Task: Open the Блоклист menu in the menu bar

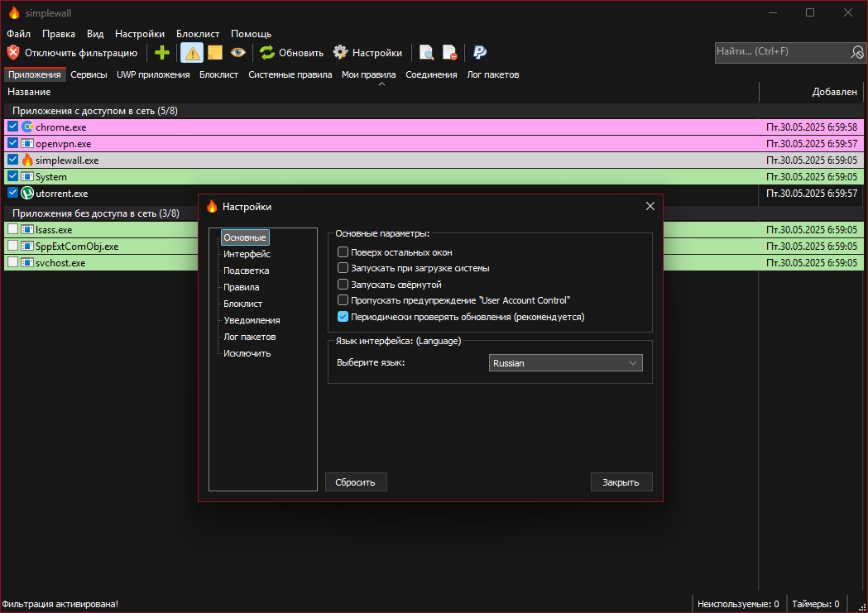Action: (198, 34)
